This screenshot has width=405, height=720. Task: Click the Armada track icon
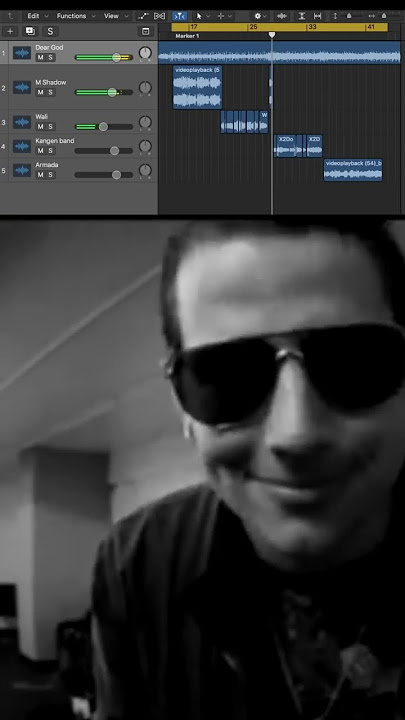[x=22, y=170]
